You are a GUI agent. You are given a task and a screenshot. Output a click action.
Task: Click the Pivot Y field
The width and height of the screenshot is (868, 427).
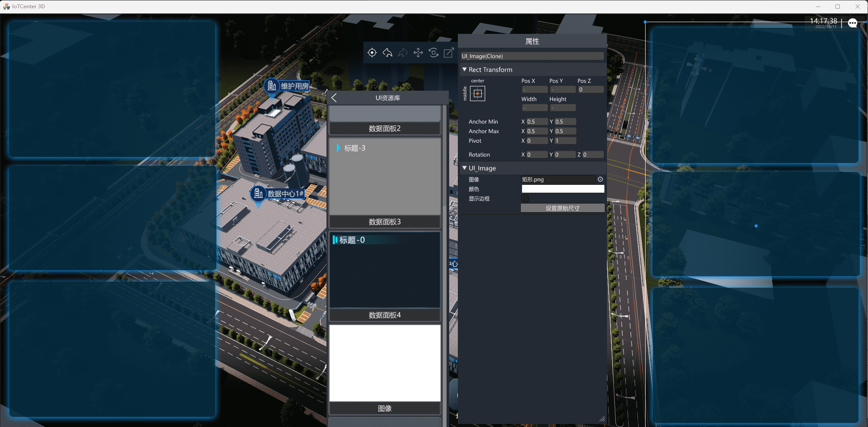click(x=565, y=141)
